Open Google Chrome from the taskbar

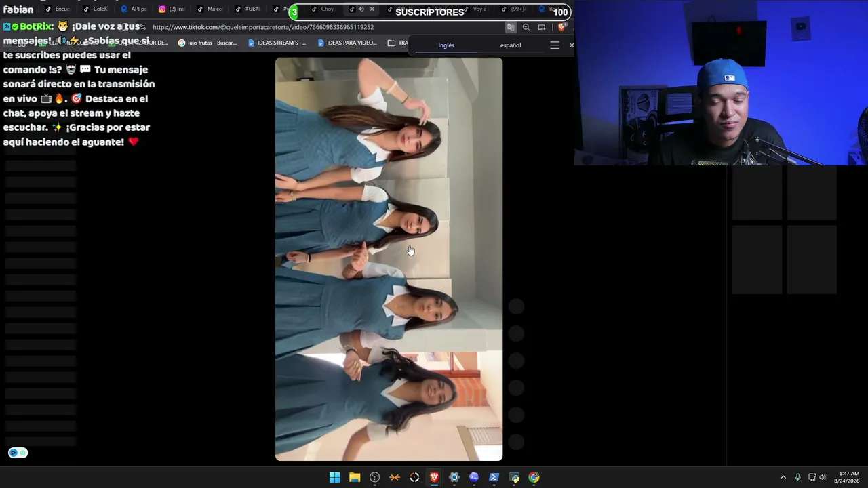tap(534, 477)
